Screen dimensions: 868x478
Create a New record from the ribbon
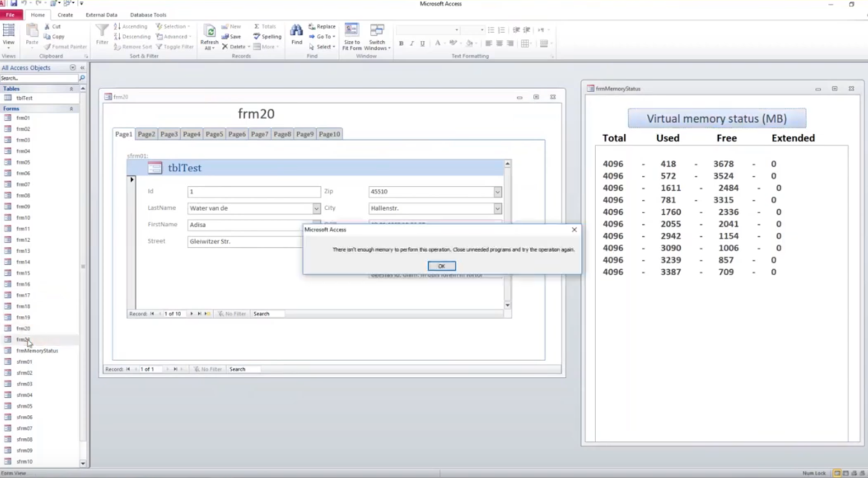(231, 26)
